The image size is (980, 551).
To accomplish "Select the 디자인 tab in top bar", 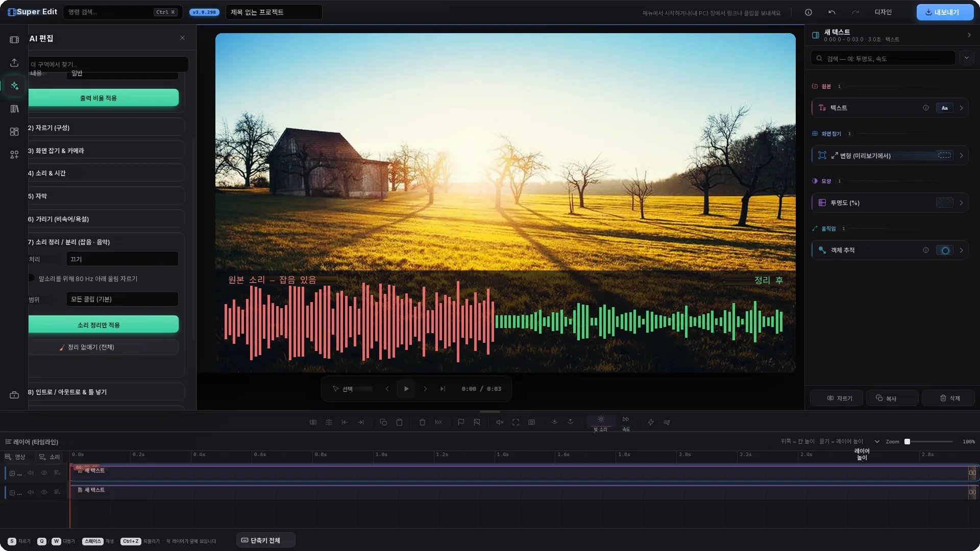I will pos(883,12).
